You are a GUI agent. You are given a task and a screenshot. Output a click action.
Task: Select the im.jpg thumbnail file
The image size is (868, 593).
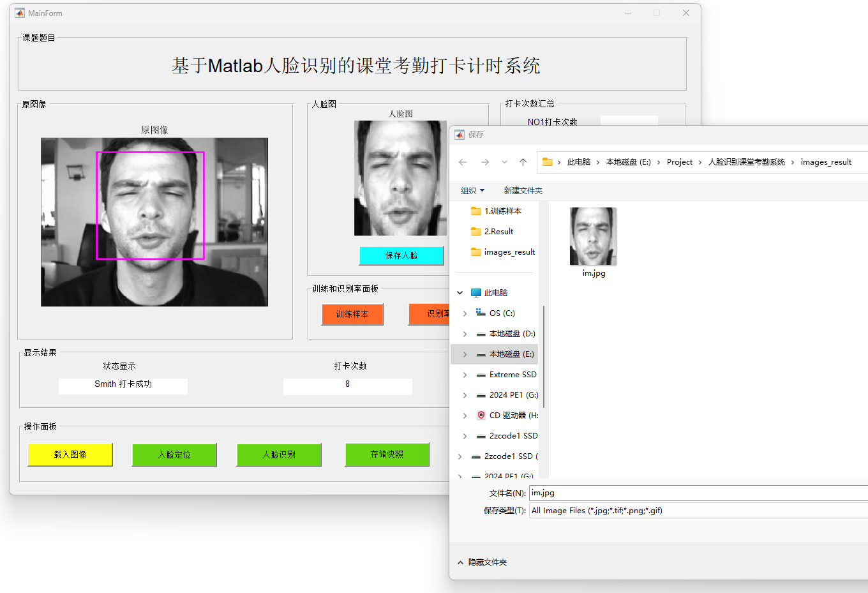click(593, 237)
